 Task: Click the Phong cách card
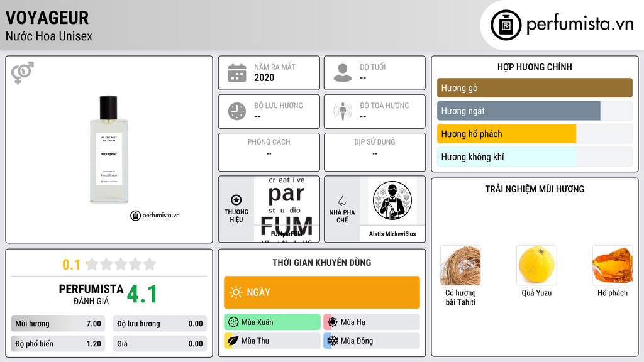tap(269, 152)
